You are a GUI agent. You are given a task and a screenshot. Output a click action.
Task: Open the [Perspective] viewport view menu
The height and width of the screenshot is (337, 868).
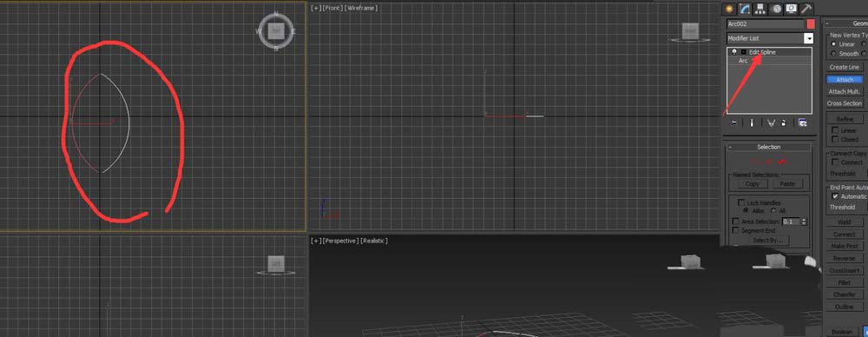click(x=340, y=241)
